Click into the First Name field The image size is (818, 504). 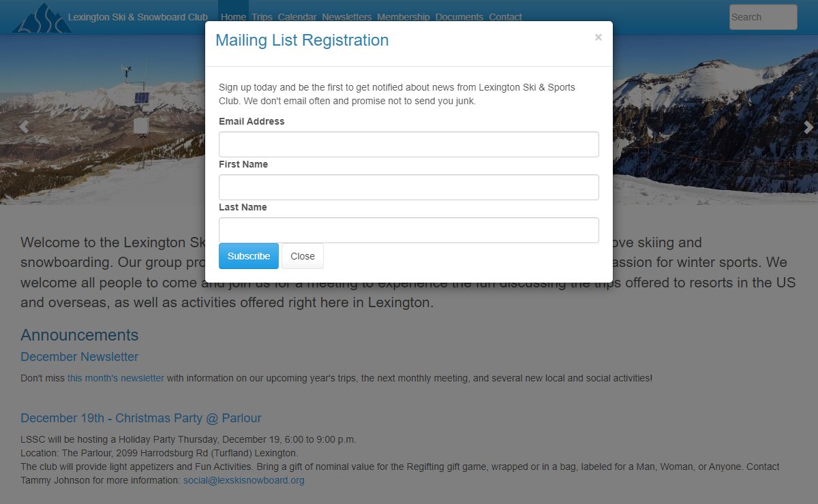(408, 187)
